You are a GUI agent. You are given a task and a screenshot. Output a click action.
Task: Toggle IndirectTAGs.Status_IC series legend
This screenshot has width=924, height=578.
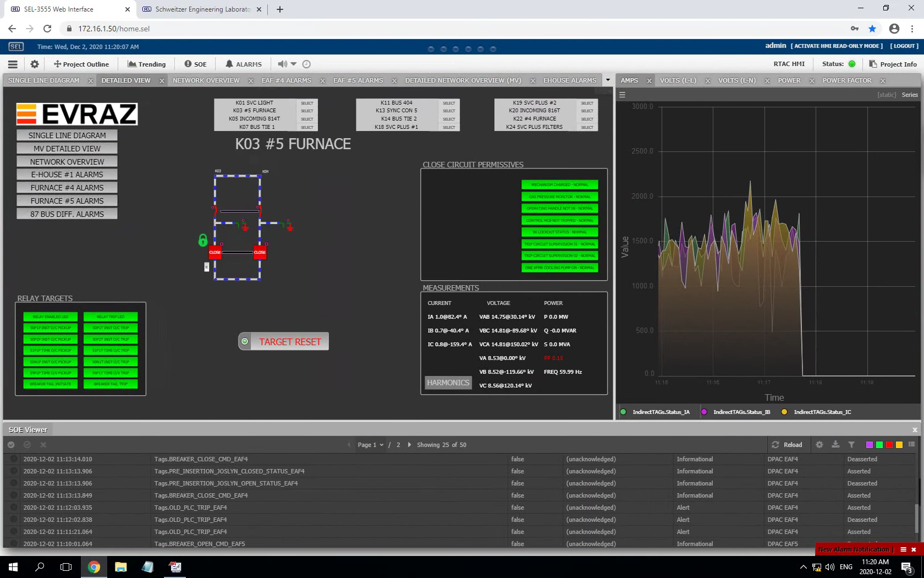click(x=817, y=412)
